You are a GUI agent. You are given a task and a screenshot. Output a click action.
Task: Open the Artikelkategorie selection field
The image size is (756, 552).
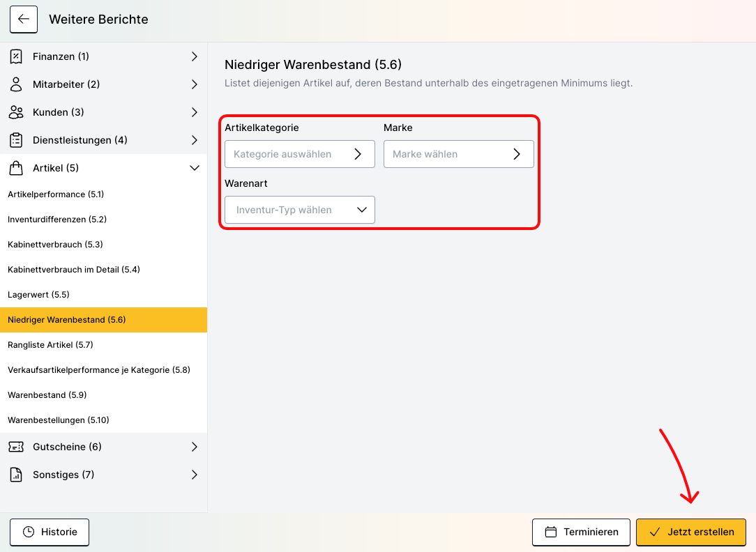click(300, 154)
